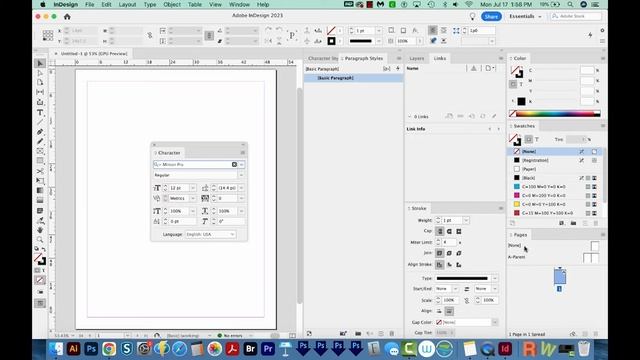This screenshot has height=360, width=640.
Task: Open the font style Regular dropdown
Action: 242,175
